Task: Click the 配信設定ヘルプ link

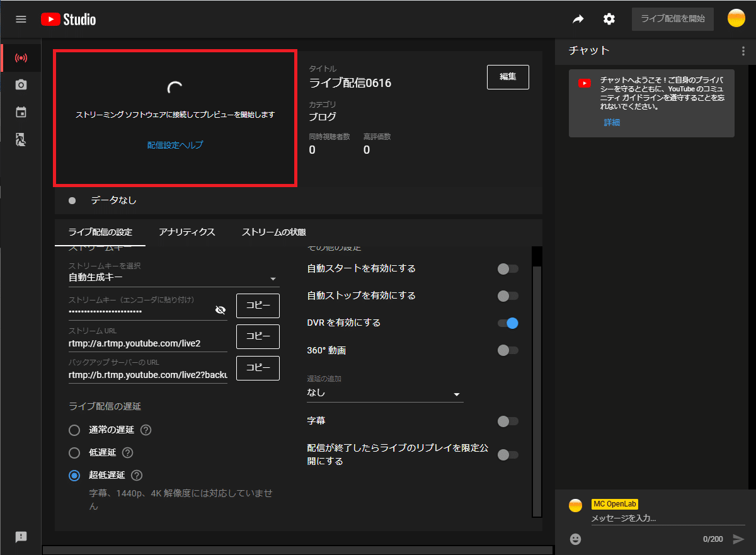Action: [x=175, y=144]
